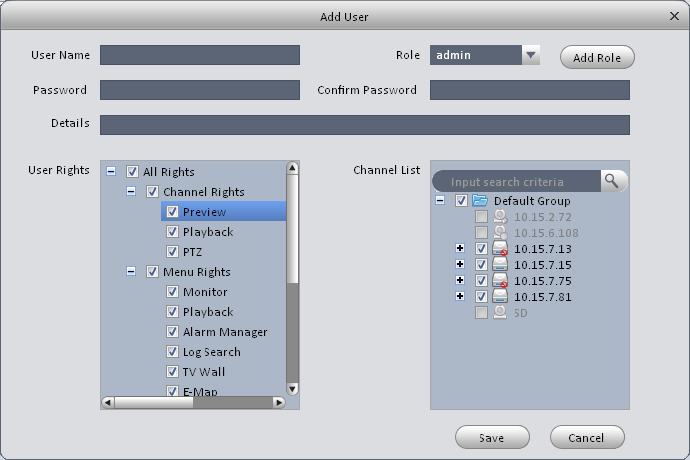This screenshot has height=460, width=690.
Task: Save the new user
Action: click(x=492, y=437)
